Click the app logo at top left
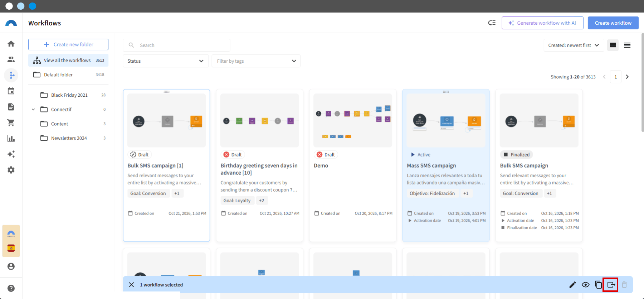The image size is (644, 299). 11,23
